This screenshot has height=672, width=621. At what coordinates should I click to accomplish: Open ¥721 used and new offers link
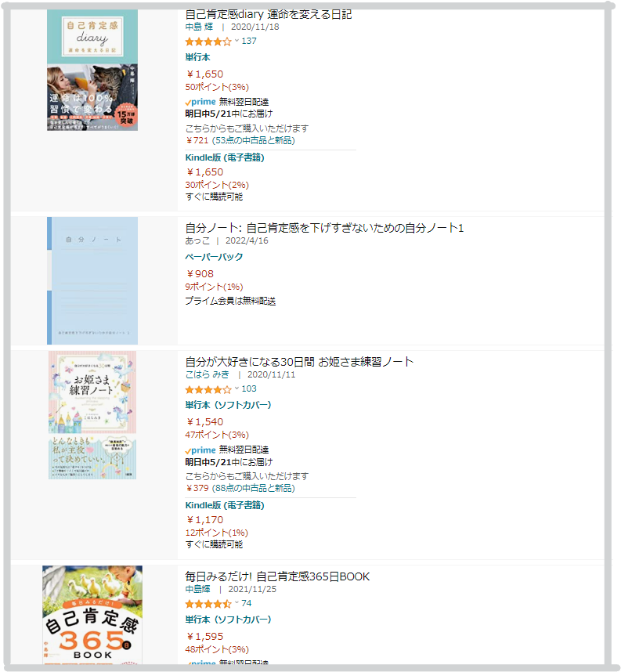[x=240, y=140]
